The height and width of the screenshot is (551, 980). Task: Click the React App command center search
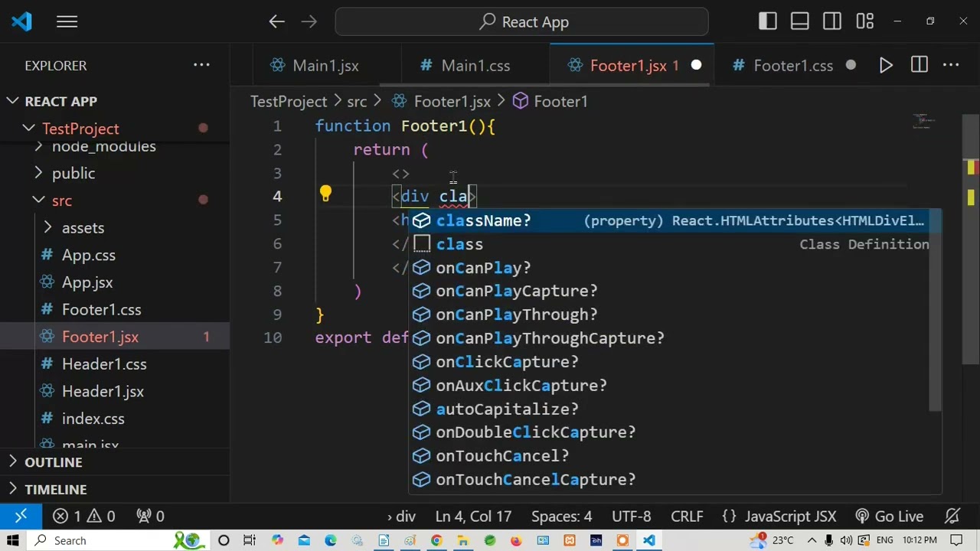(x=521, y=22)
